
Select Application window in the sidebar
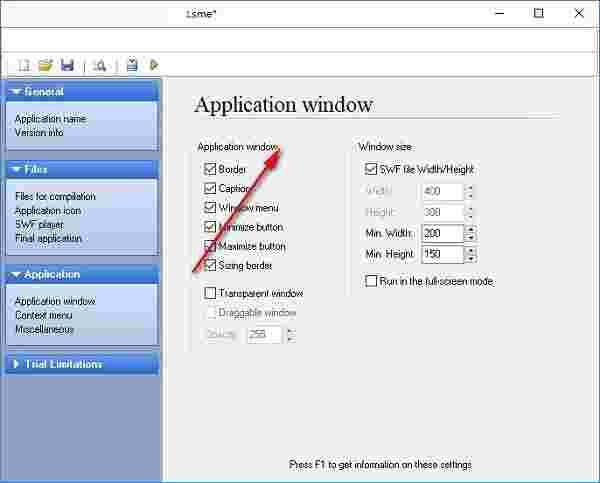point(55,302)
